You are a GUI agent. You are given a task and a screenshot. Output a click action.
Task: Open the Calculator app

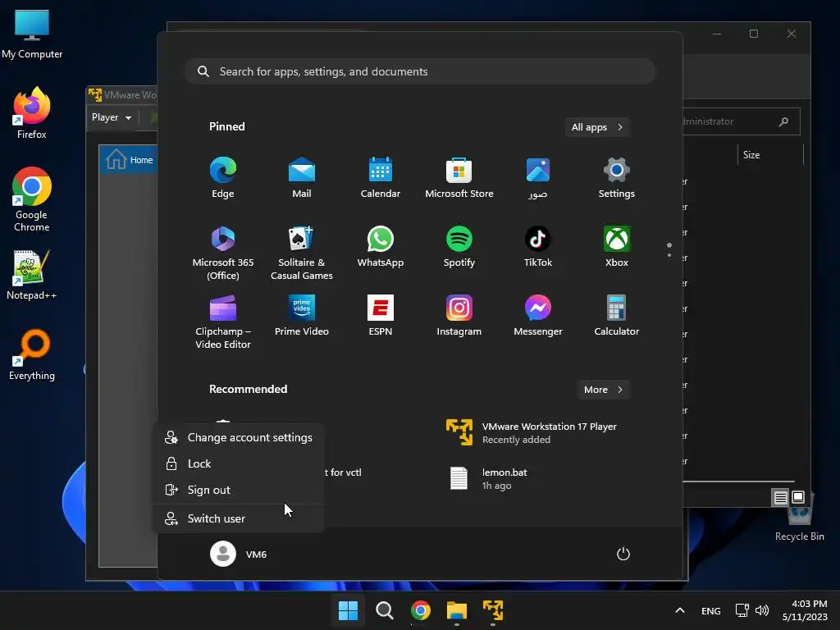coord(617,315)
